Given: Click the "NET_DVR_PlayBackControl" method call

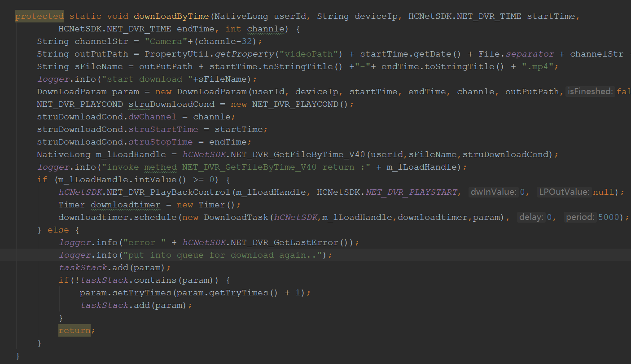Looking at the screenshot, I should (169, 193).
